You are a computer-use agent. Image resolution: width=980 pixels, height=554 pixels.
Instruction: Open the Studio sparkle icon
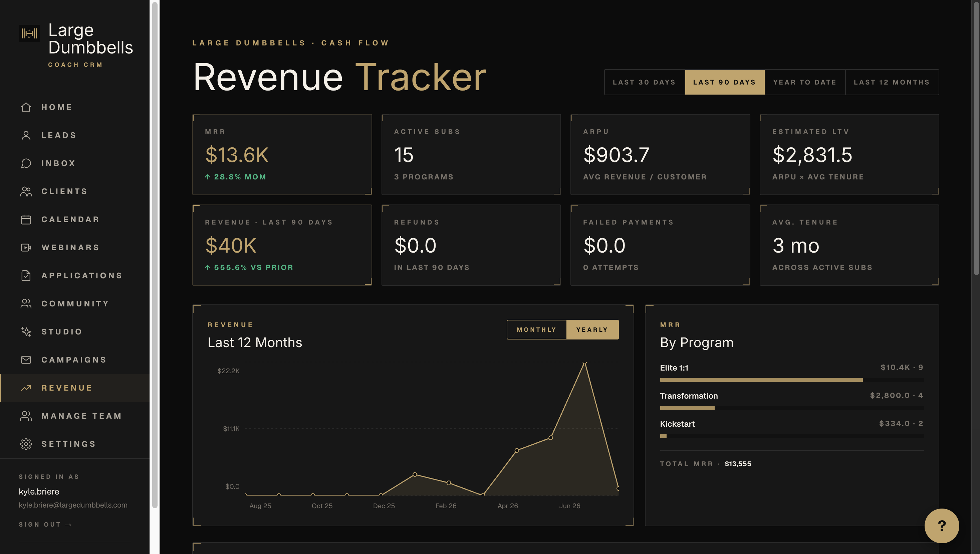(x=26, y=332)
